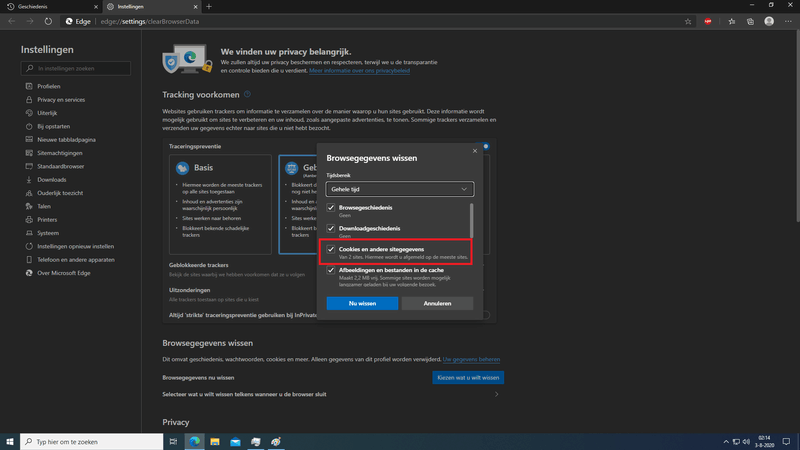Click the Instellingen opnieuw instellen icon
The height and width of the screenshot is (450, 800).
tap(29, 246)
